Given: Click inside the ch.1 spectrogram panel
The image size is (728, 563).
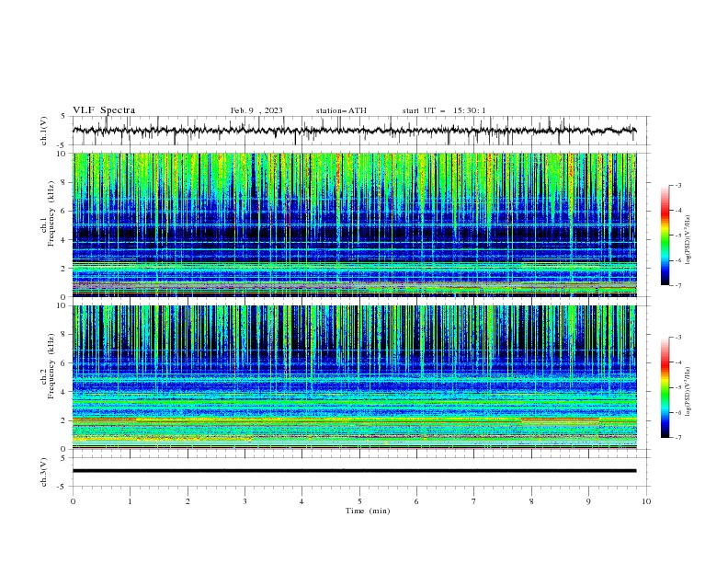Looking at the screenshot, I should pyautogui.click(x=354, y=224).
